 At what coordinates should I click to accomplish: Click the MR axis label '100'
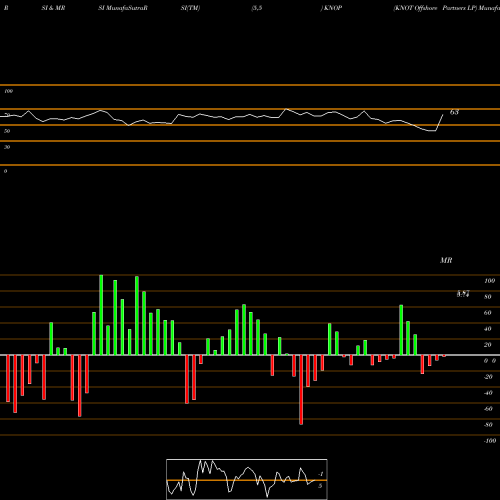click(489, 281)
